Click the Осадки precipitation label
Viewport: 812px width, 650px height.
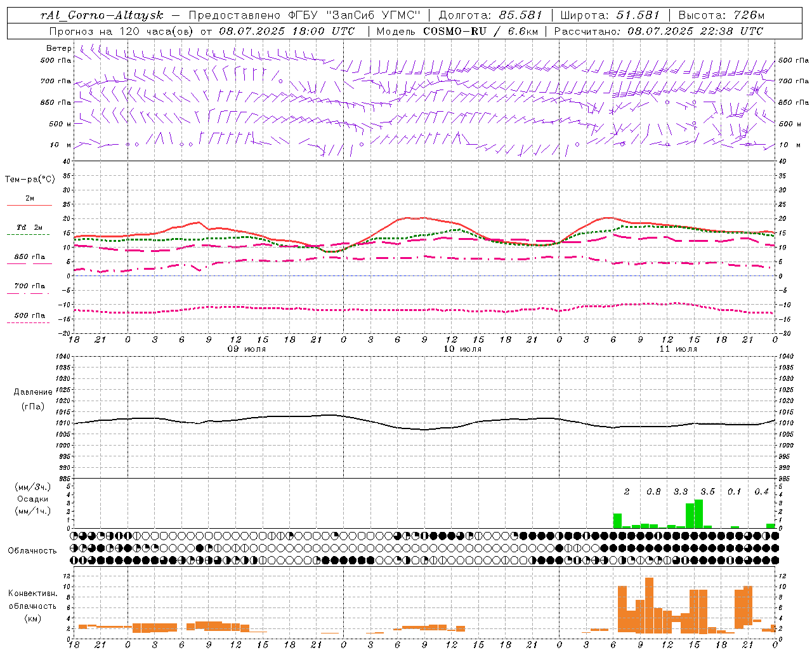33,499
